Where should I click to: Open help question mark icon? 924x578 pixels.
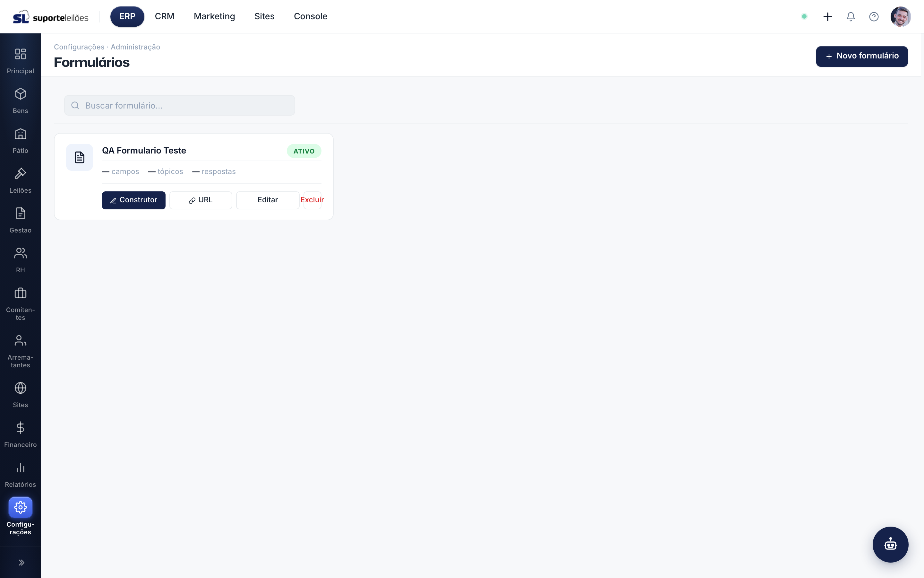coord(874,16)
